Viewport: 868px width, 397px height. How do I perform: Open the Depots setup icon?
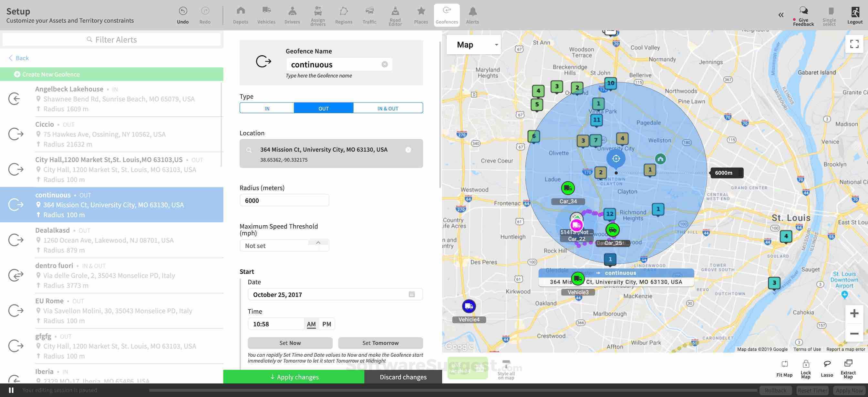point(241,15)
